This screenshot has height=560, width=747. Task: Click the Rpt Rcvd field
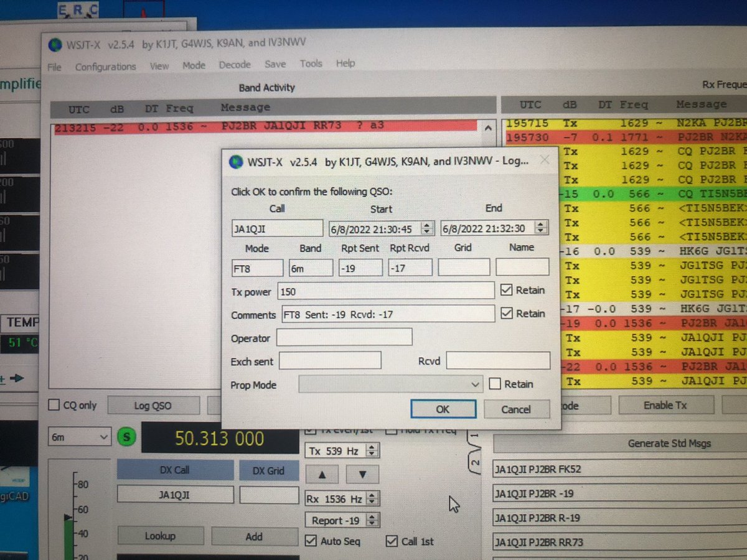pyautogui.click(x=410, y=268)
